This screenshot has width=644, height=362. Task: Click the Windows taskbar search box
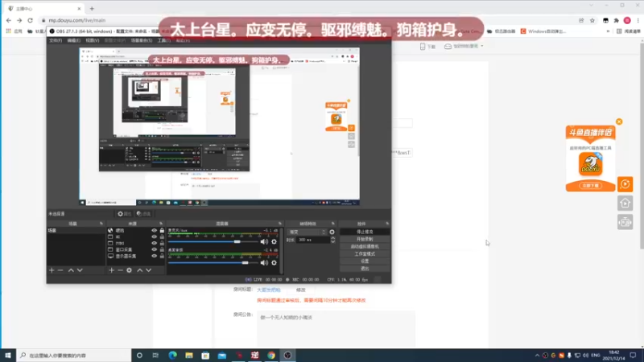point(74,356)
